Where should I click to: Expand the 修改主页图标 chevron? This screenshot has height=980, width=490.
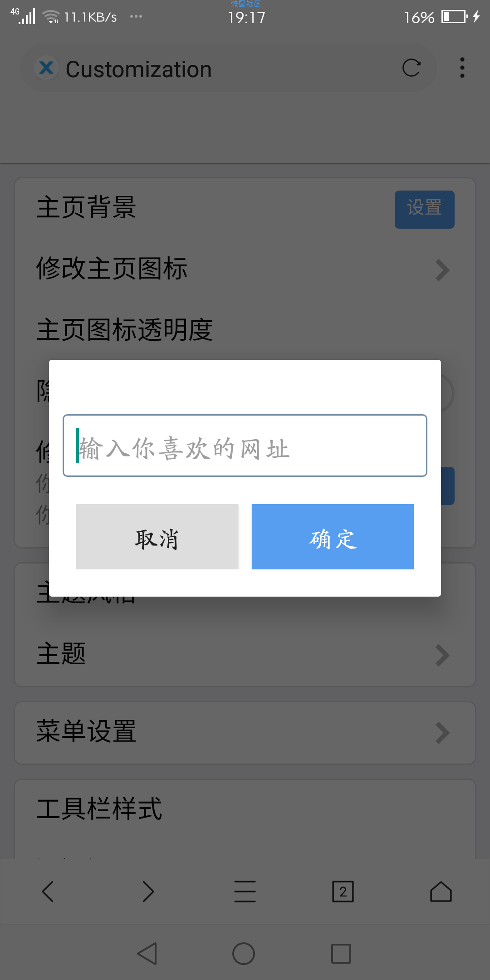pyautogui.click(x=442, y=270)
